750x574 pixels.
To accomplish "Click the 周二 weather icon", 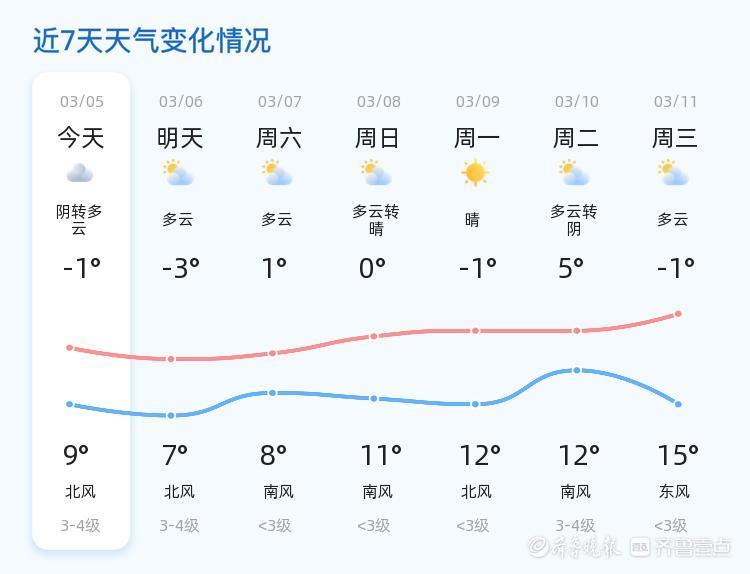I will pos(574,174).
